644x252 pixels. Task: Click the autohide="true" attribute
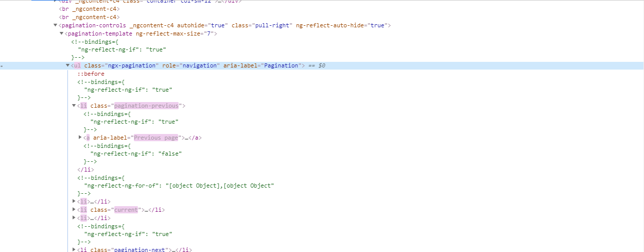(203, 25)
